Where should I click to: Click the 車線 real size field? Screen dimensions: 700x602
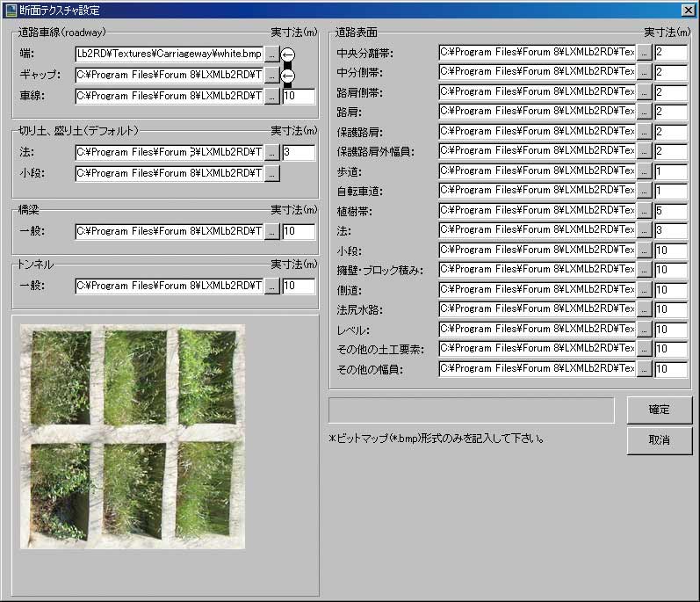(x=299, y=96)
